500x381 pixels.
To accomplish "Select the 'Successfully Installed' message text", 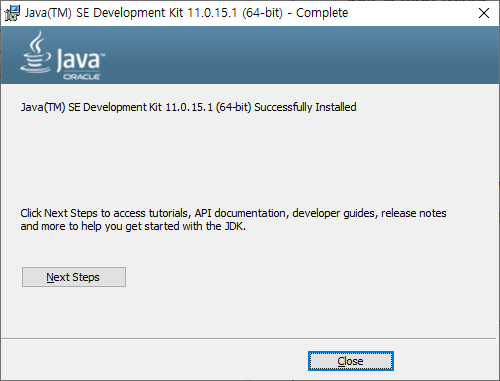I will (188, 107).
